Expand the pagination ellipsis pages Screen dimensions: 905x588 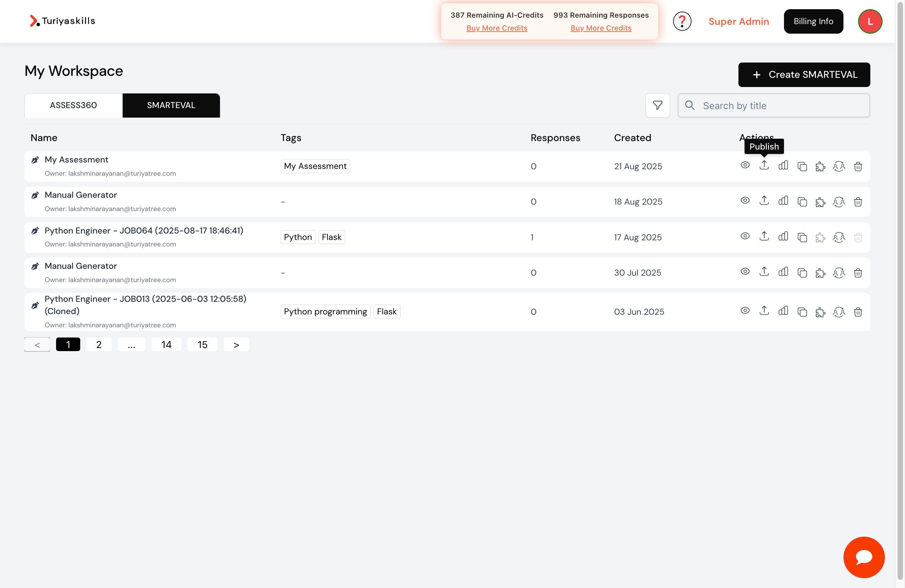[131, 344]
